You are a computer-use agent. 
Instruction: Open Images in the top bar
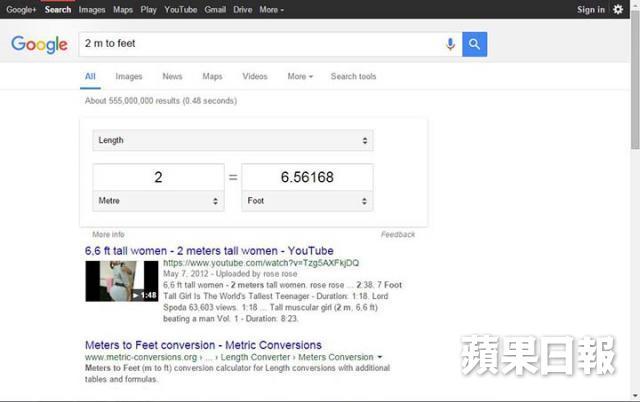92,9
